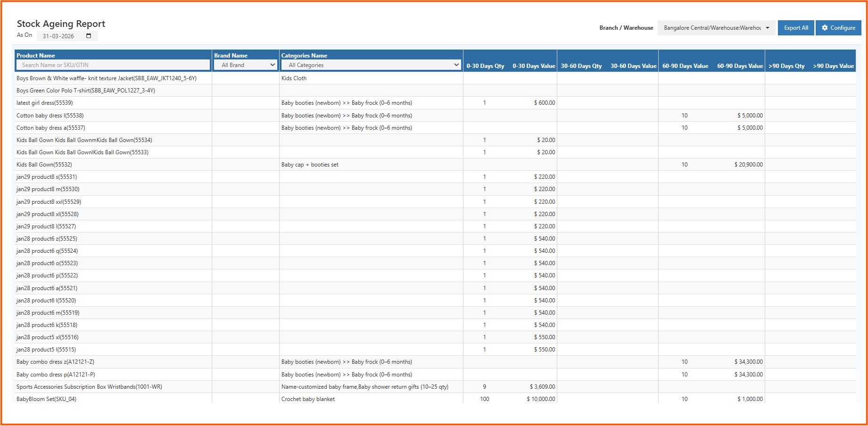
Task: Click the Kids Ball Gown(55532) product name
Action: pos(44,164)
